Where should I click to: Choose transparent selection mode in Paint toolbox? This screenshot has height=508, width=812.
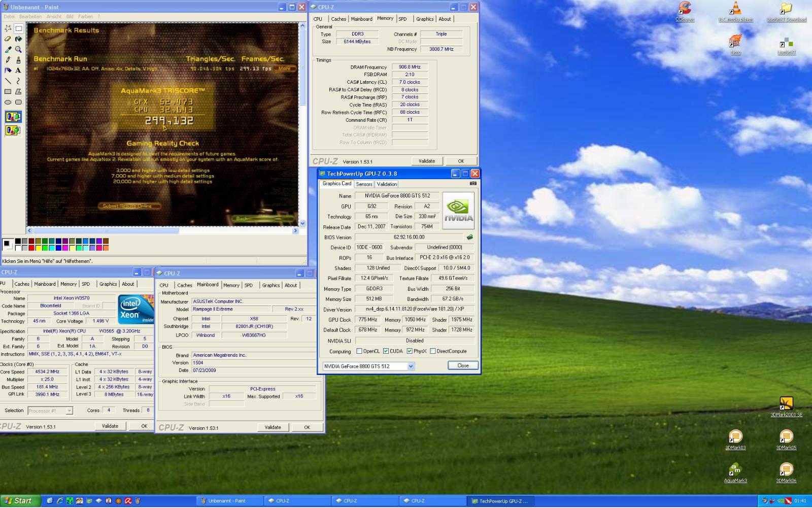(x=13, y=130)
